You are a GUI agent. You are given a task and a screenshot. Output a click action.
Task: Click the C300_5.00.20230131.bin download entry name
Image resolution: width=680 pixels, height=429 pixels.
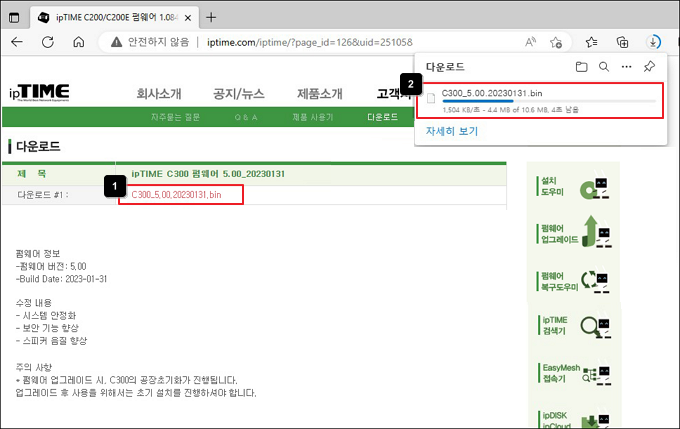(x=492, y=93)
